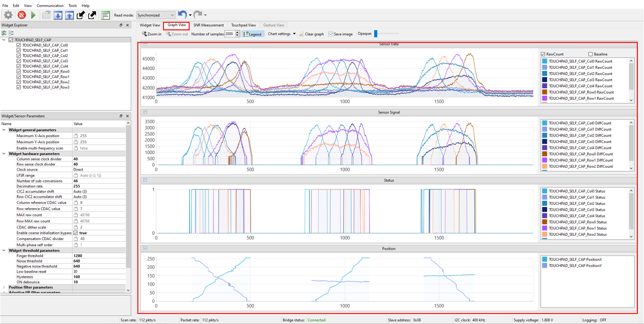Screen dimensions: 644x324
Task: Click the logging list icon in toolbar
Action: [106, 15]
